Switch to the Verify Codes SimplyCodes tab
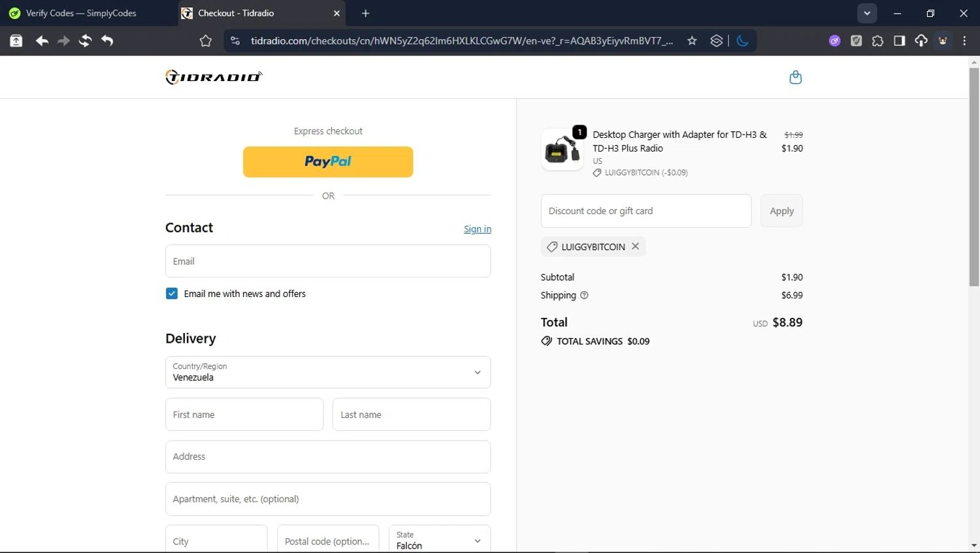 [82, 13]
